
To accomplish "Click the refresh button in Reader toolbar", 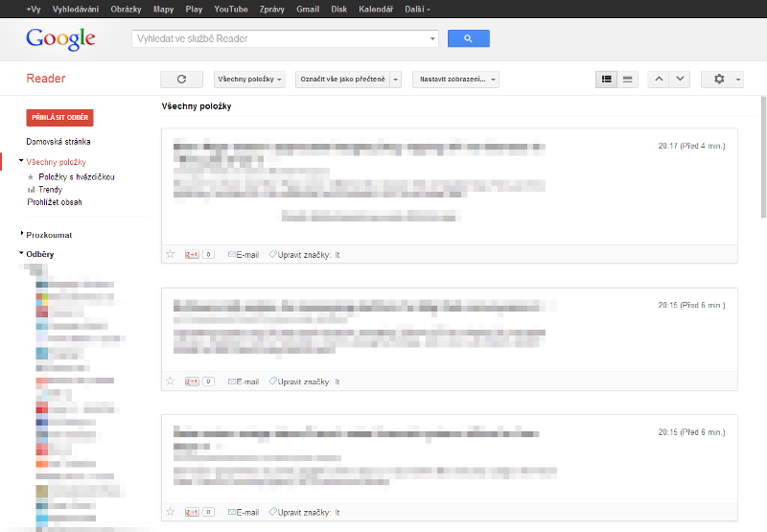I will tap(181, 80).
